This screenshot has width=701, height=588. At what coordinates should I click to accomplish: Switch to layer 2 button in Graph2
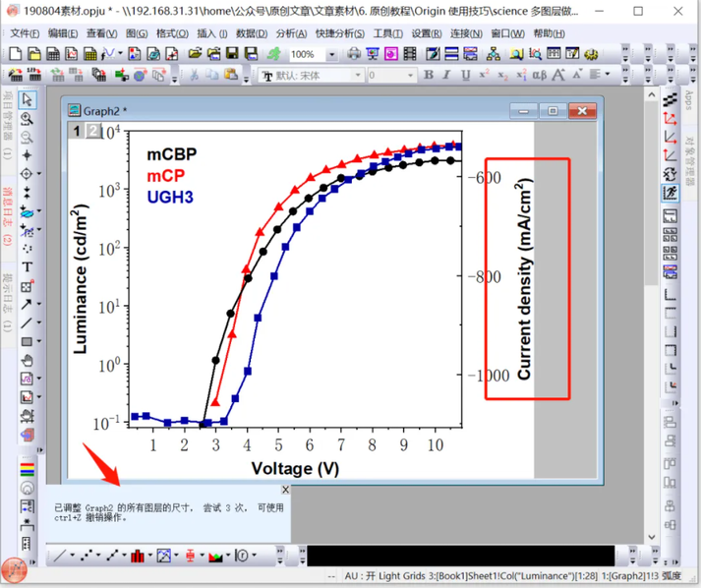[92, 131]
